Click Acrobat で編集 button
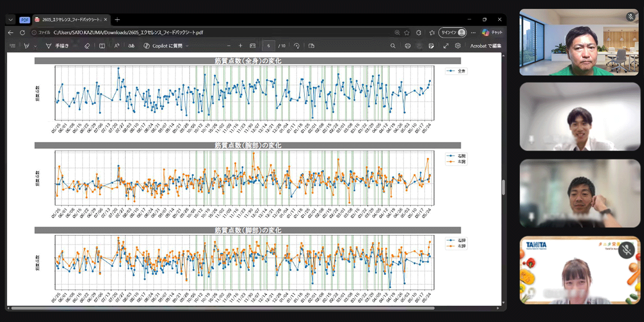Screen dimensions: 644x322 [486, 46]
